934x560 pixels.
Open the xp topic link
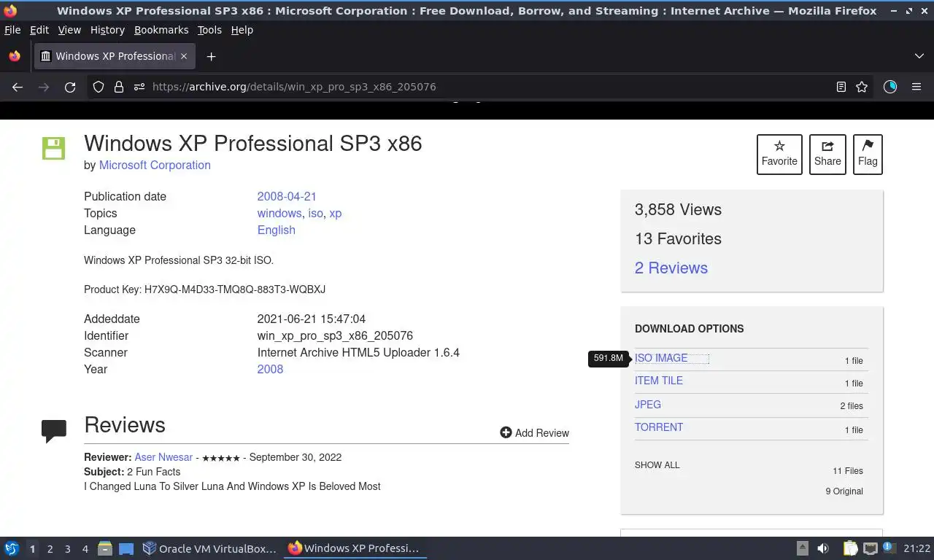(x=336, y=213)
